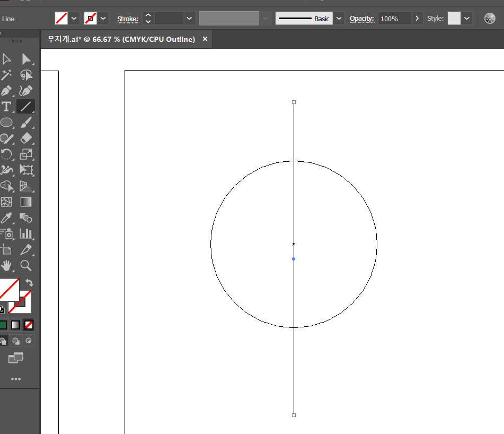Click the Opacity 100% field

tap(395, 19)
